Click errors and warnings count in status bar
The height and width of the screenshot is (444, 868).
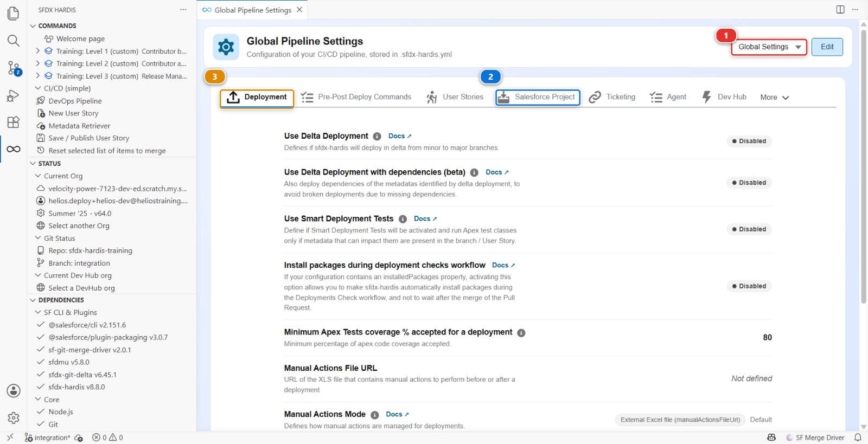(107, 437)
